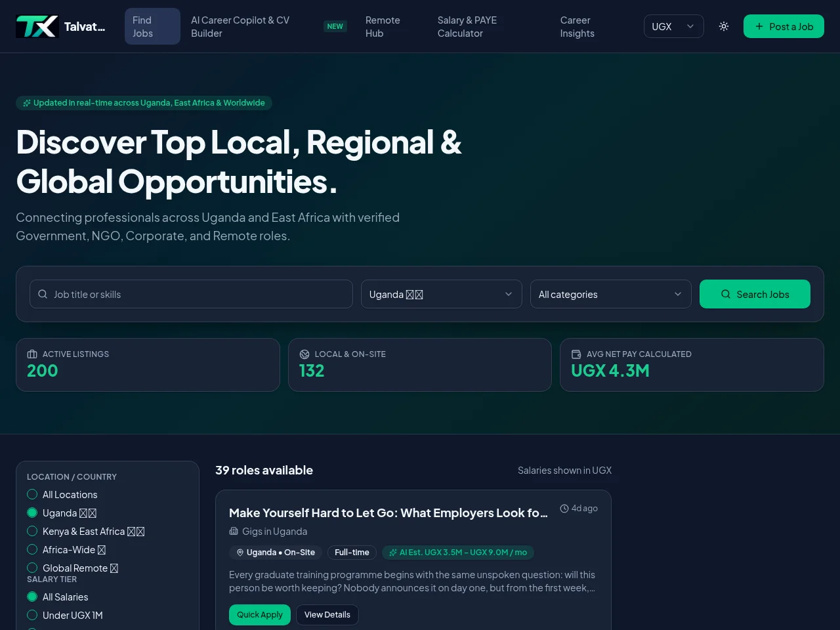This screenshot has width=840, height=630.
Task: Click View Details on the job card
Action: click(327, 615)
